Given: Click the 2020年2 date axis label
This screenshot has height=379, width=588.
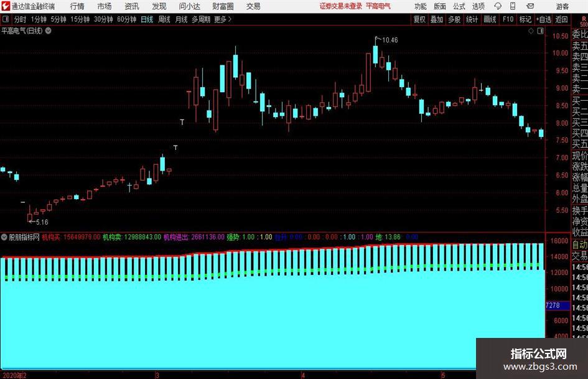Looking at the screenshot, I should (14, 375).
